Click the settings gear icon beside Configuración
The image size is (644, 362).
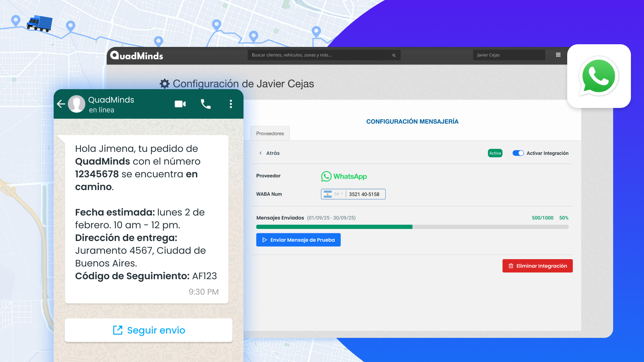pyautogui.click(x=165, y=84)
